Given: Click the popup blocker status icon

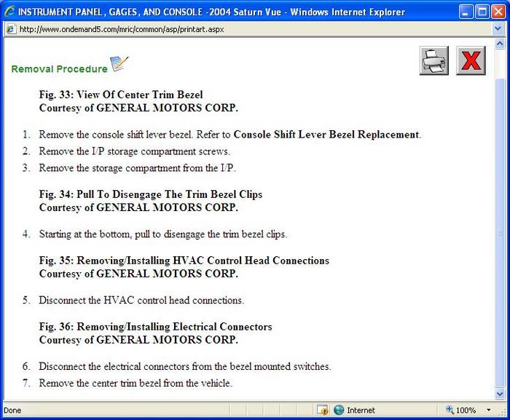Looking at the screenshot, I should 322,411.
